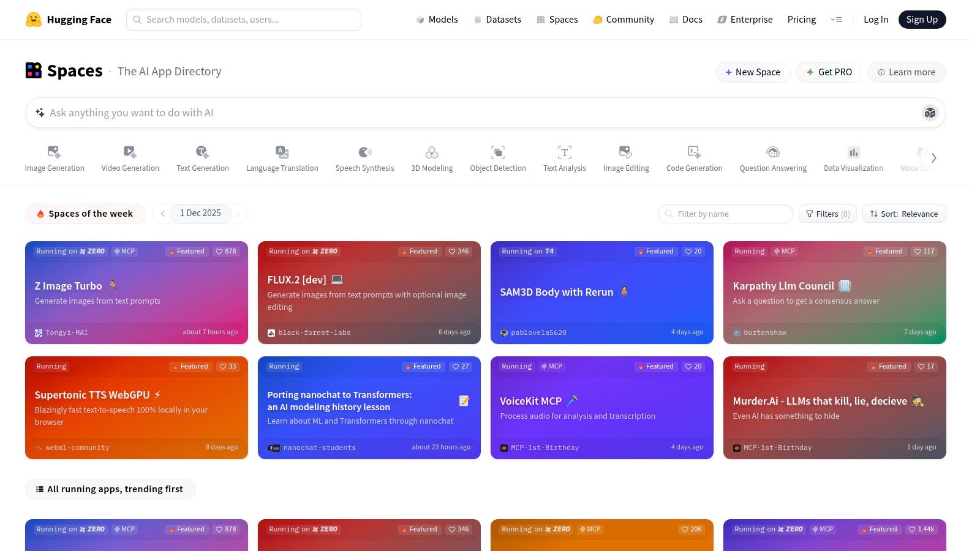
Task: Open the Datasets nav item
Action: (x=497, y=20)
